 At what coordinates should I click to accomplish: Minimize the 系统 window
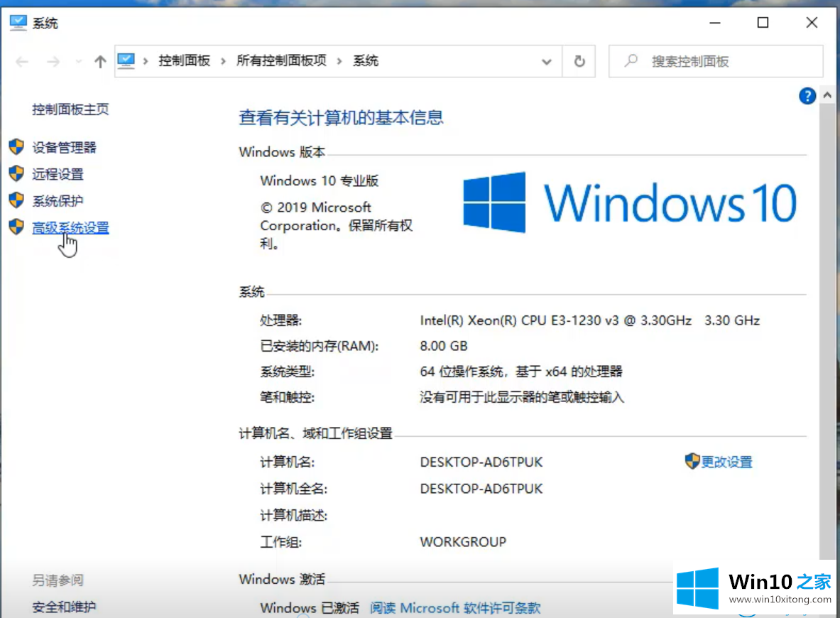(x=714, y=23)
